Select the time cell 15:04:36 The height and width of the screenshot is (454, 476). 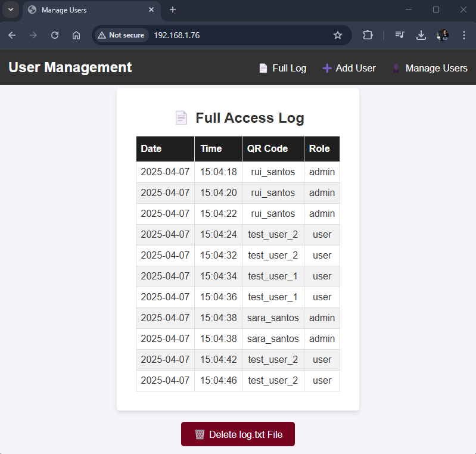click(218, 297)
